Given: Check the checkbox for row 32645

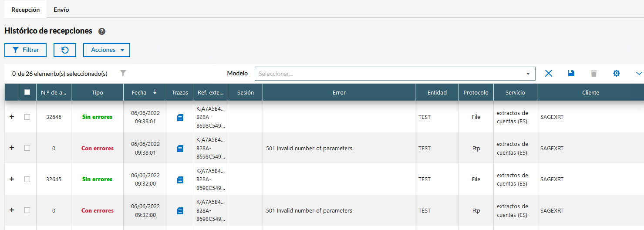Looking at the screenshot, I should point(27,179).
